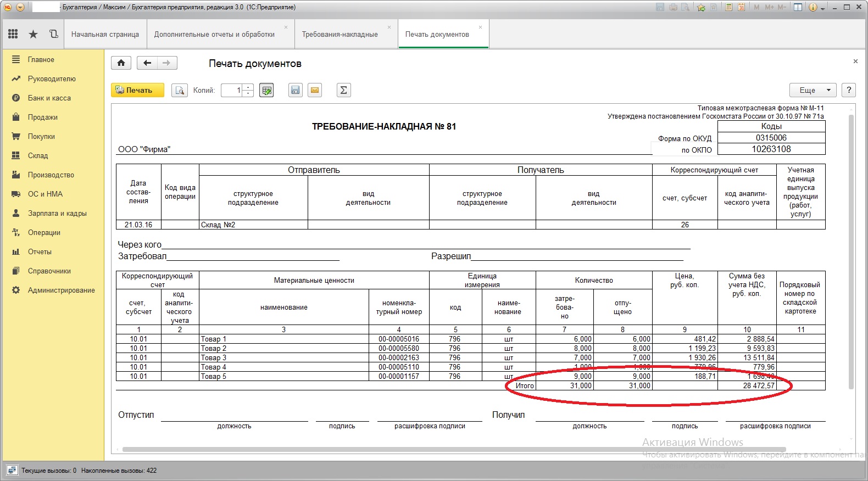
Task: Open Покупки section
Action: [53, 136]
